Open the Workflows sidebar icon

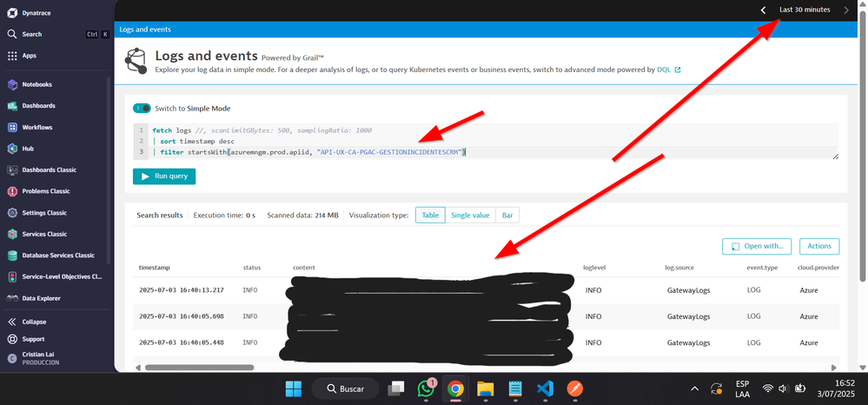coord(12,127)
